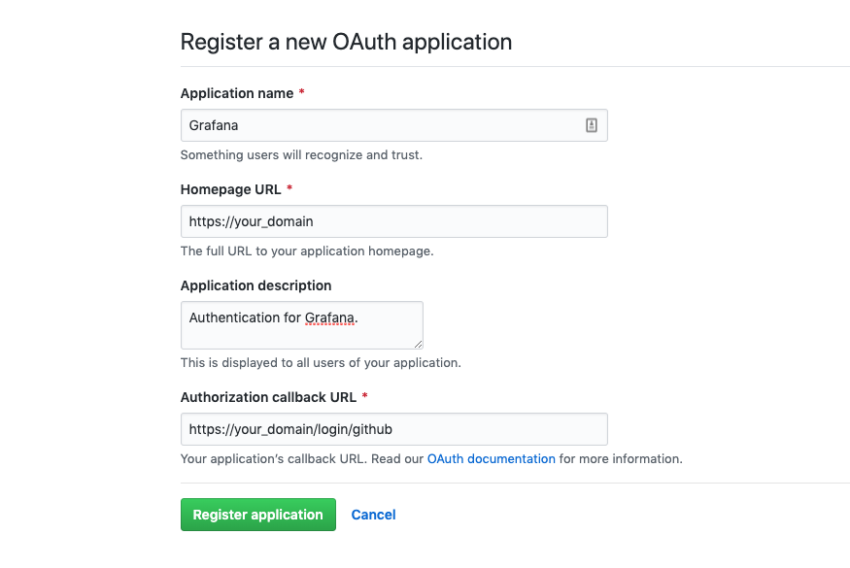Click the red asterisk beside Homepage URL
Screen dimensions: 850x568
pyautogui.click(x=289, y=188)
